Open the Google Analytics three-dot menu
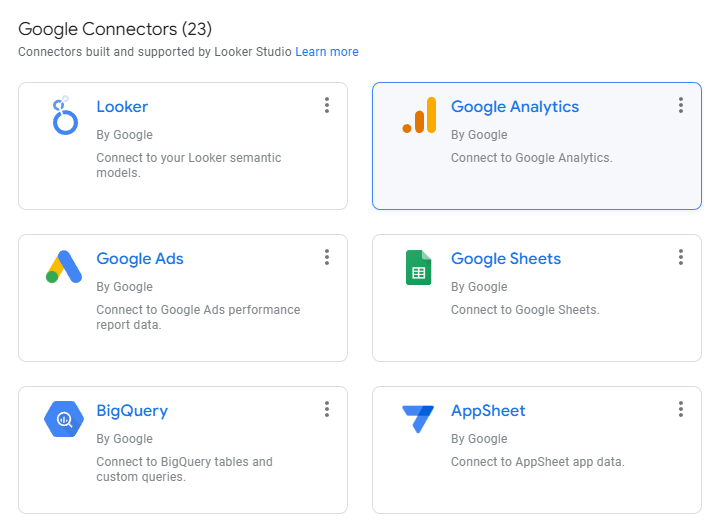 pos(681,105)
